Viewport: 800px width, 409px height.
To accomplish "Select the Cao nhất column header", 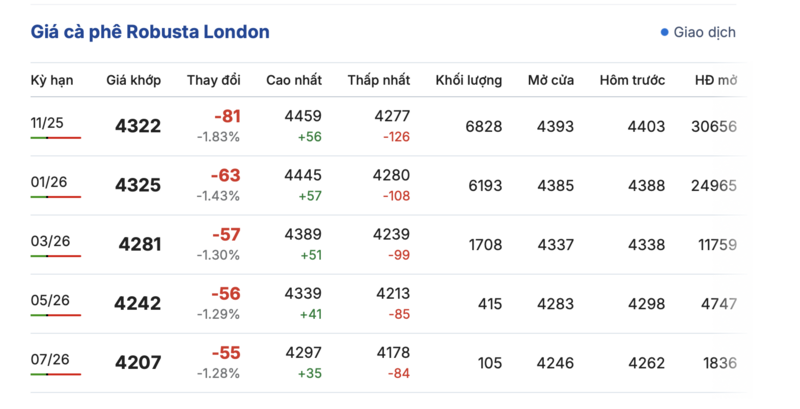I will tap(293, 79).
